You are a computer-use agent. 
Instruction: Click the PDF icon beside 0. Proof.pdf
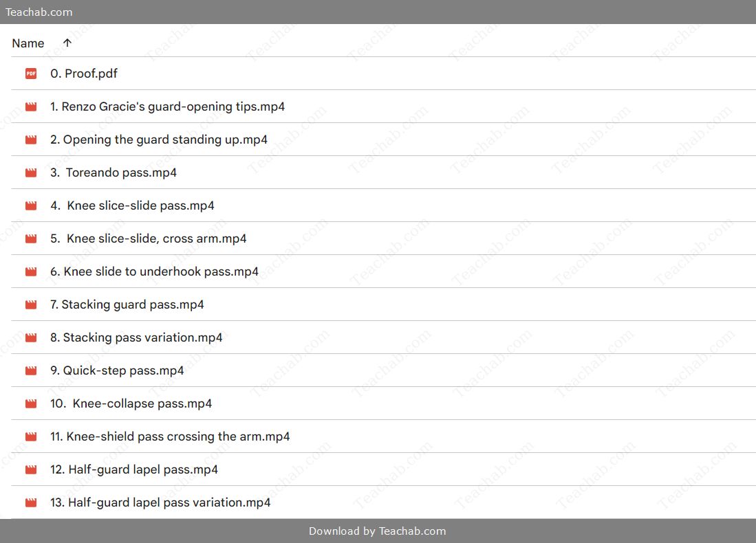pos(31,74)
